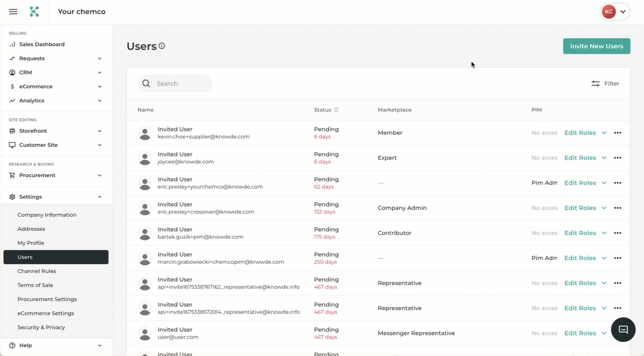Viewport: 644px width, 356px height.
Task: Edit Roles for joycee@knowde.com
Action: pyautogui.click(x=580, y=158)
